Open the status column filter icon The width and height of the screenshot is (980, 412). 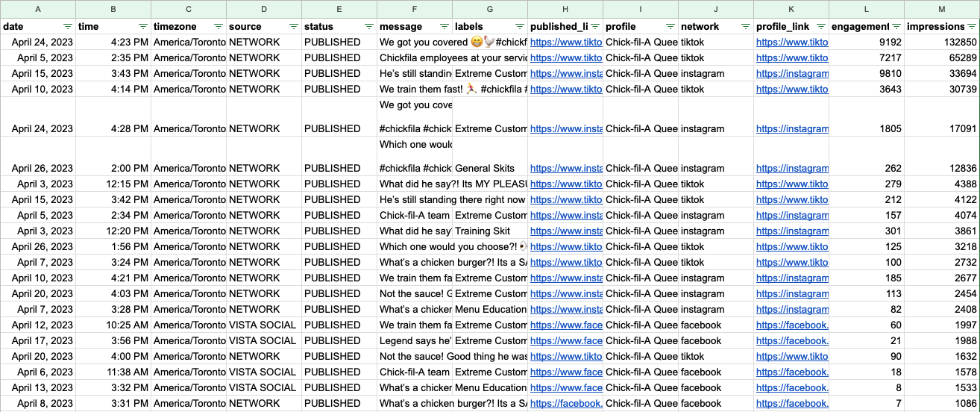[x=369, y=26]
